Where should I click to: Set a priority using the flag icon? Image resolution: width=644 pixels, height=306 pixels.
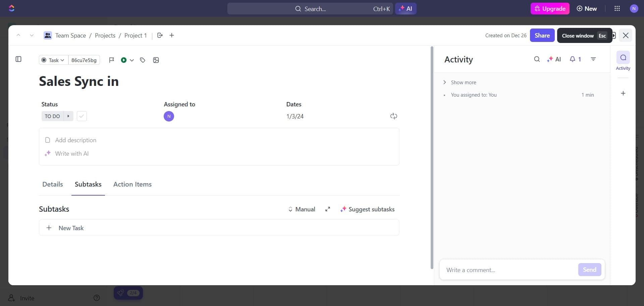[112, 60]
